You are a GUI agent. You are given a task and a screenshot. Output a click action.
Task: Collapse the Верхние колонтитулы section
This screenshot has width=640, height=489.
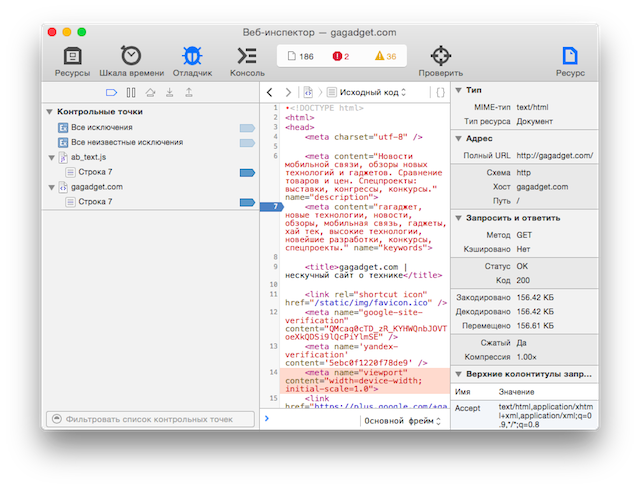[458, 374]
